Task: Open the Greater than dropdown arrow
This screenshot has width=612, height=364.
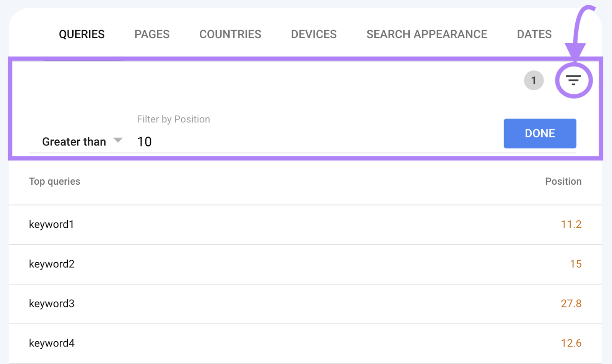Action: [118, 140]
